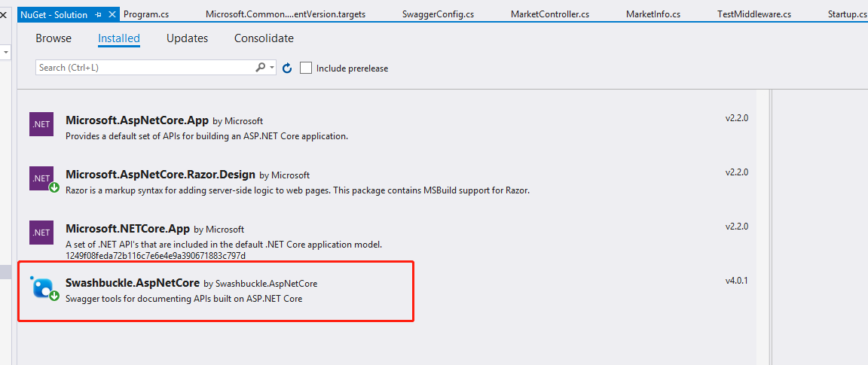Click the Swashbuckle.AspNetCore package icon

pos(43,287)
